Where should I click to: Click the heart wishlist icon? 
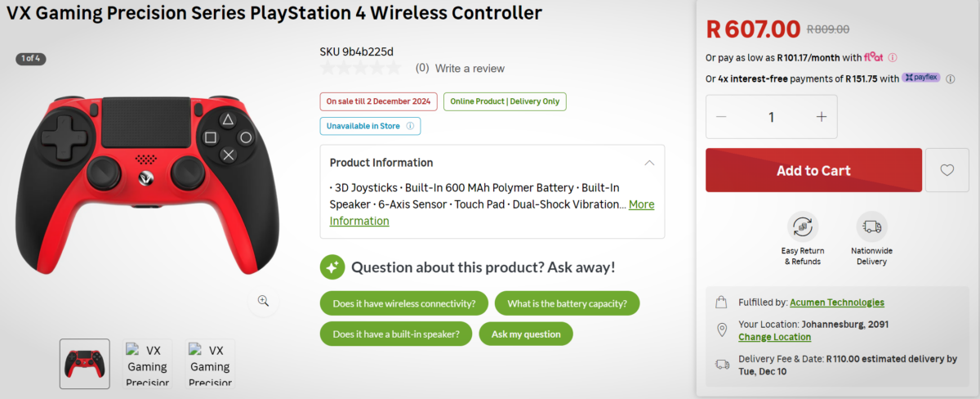tap(947, 170)
